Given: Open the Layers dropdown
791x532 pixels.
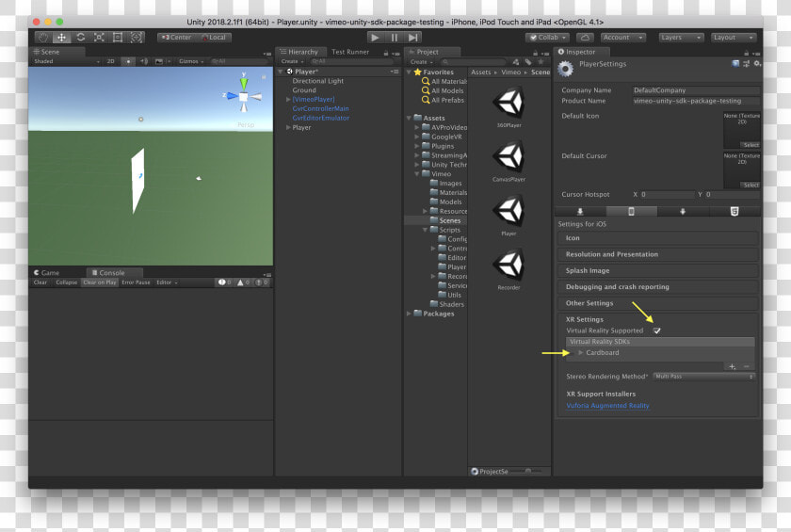Looking at the screenshot, I should pos(681,38).
